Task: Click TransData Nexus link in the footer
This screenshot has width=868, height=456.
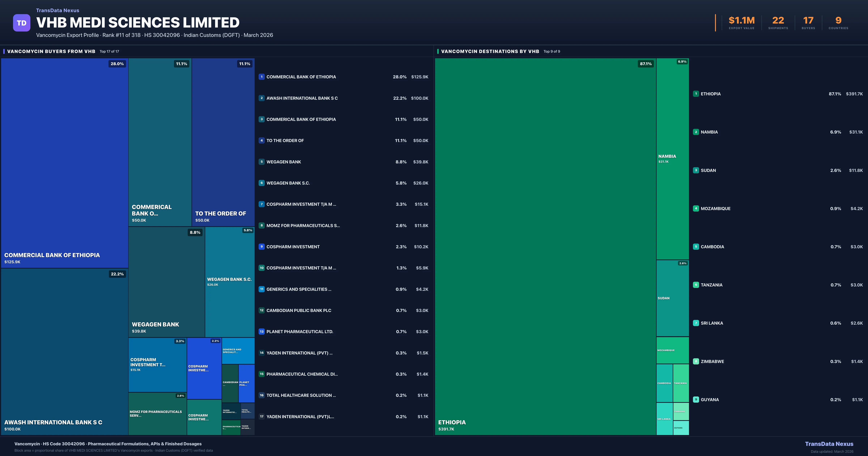Action: tap(829, 444)
